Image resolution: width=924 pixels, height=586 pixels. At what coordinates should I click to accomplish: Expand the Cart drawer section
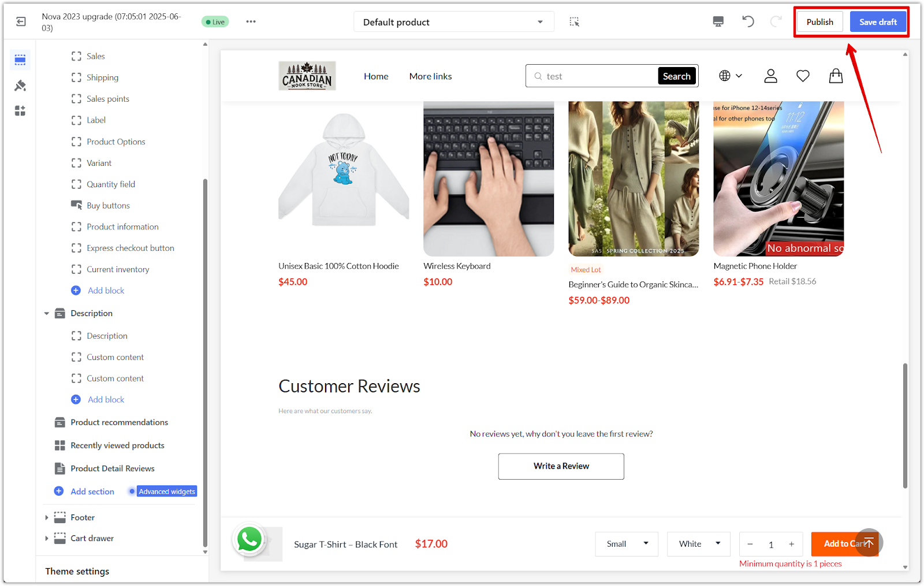(47, 538)
